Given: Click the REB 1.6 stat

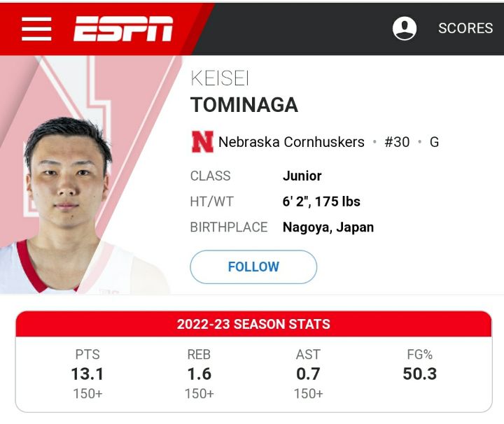Looking at the screenshot, I should [x=199, y=374].
